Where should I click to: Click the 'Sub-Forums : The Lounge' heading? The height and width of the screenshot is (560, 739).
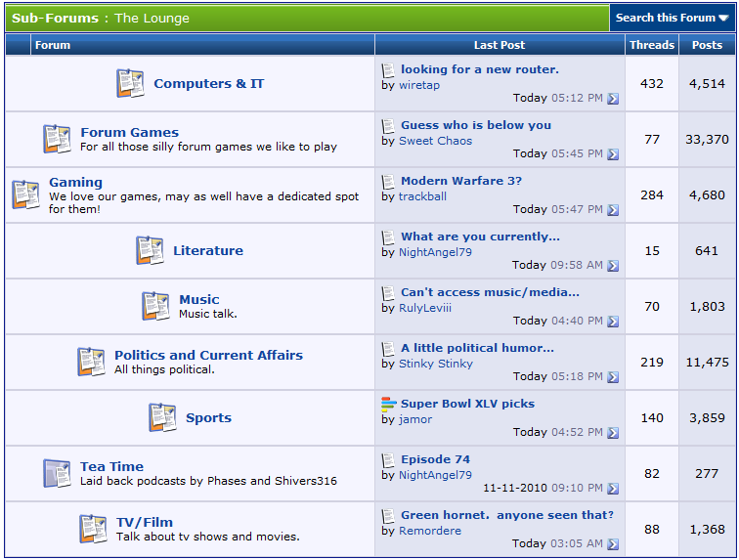101,18
